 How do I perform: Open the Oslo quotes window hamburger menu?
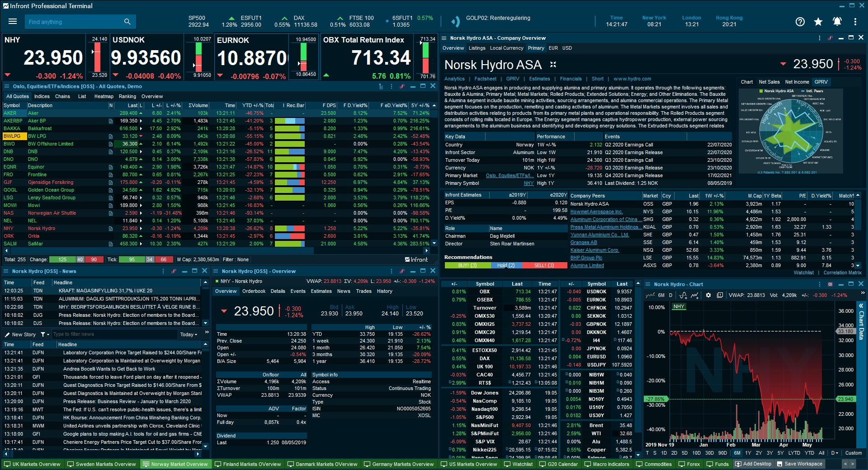[7, 86]
